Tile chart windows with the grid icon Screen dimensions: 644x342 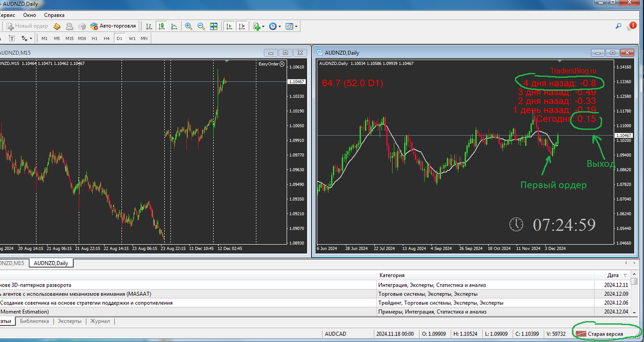tap(214, 26)
